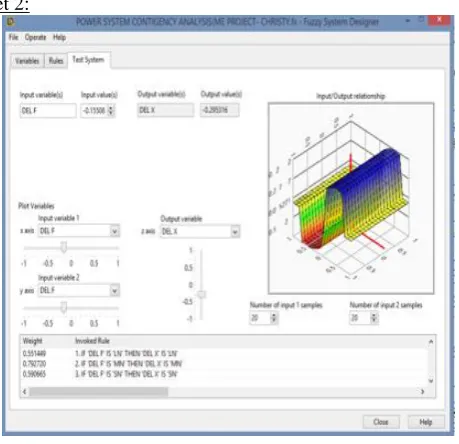Image resolution: width=459 pixels, height=444 pixels.
Task: Click the Help button at bottom right
Action: pos(426,422)
